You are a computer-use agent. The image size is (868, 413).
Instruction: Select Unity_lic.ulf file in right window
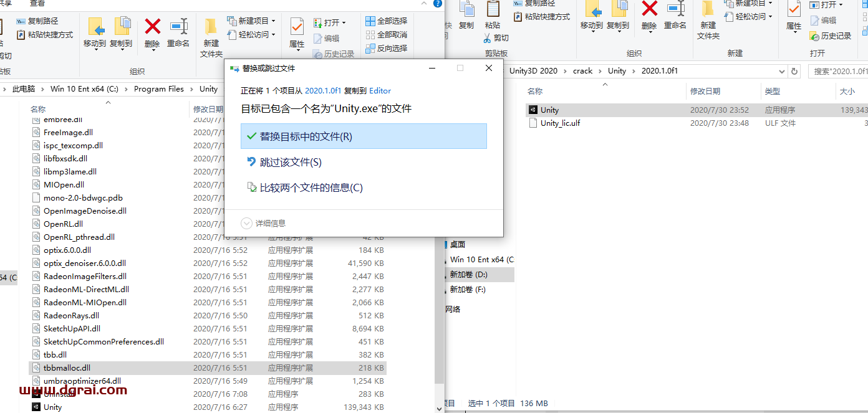point(697,123)
